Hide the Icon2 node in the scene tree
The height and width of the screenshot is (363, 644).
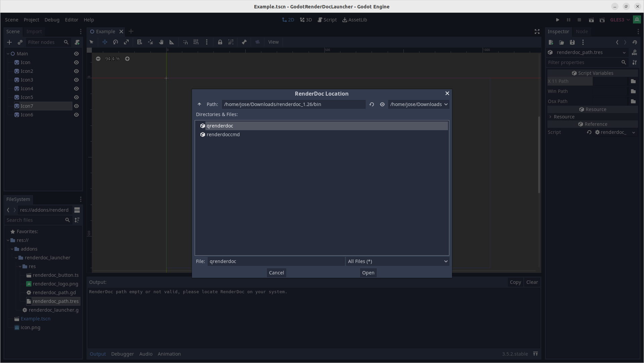click(76, 71)
